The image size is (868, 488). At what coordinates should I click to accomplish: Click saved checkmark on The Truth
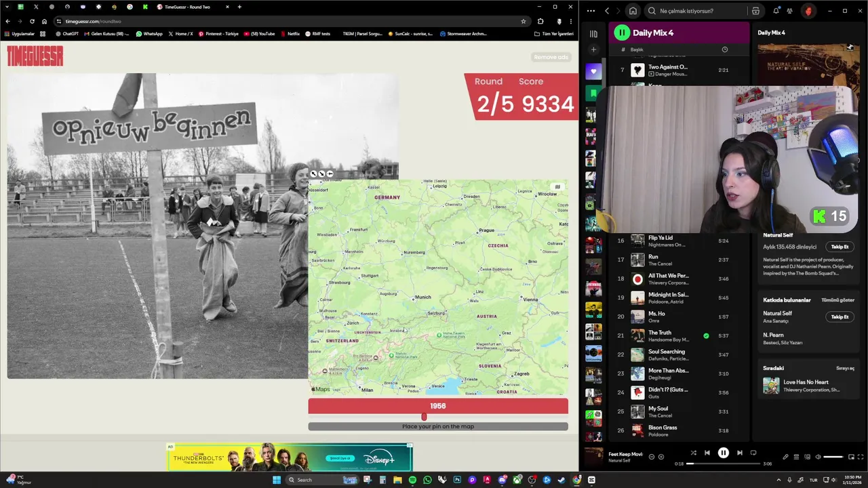706,335
